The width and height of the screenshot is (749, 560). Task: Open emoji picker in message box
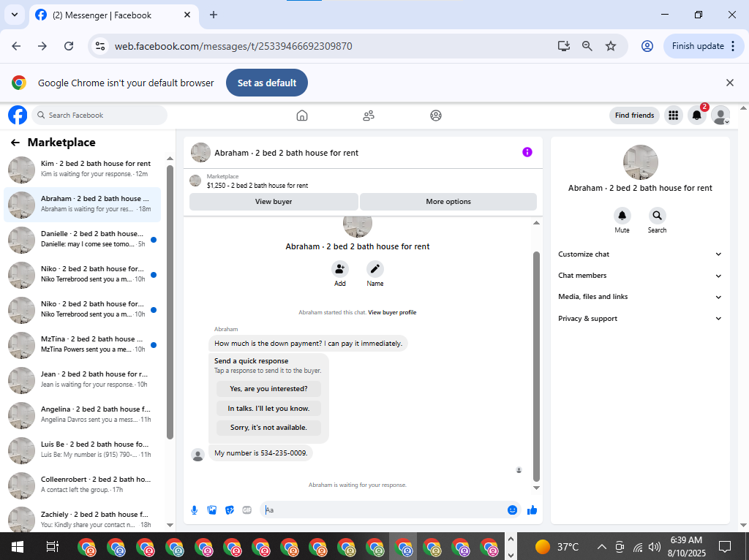click(513, 510)
